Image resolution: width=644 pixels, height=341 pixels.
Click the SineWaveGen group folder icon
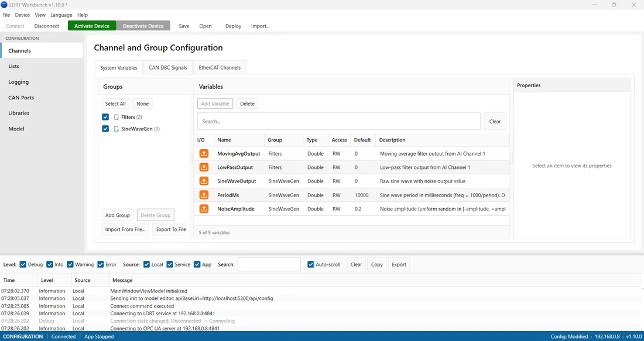click(x=117, y=129)
